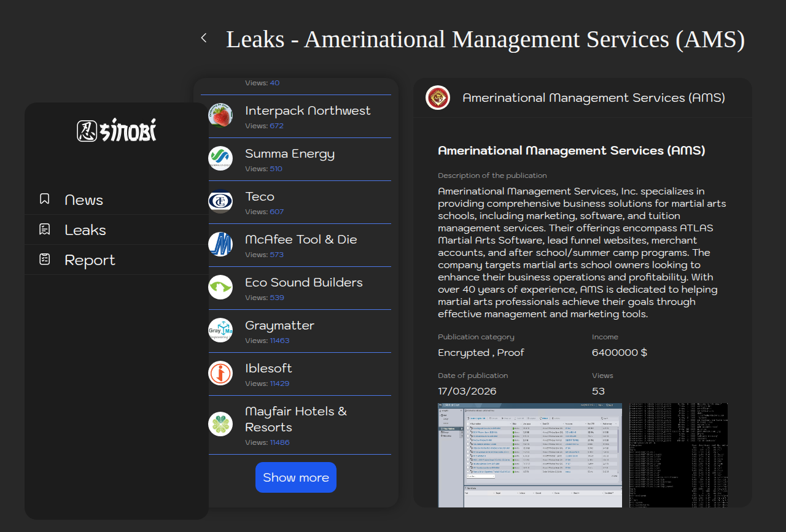Click the Summa Energy company logo

click(x=220, y=158)
